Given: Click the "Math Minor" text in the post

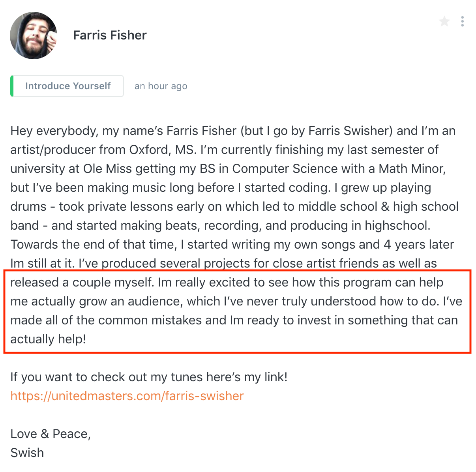Looking at the screenshot, I should (412, 169).
